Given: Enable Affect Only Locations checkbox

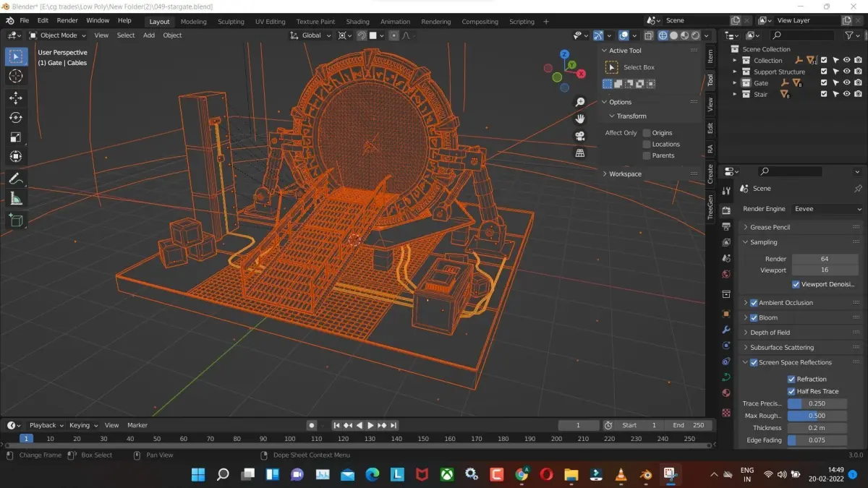Looking at the screenshot, I should click(x=647, y=144).
